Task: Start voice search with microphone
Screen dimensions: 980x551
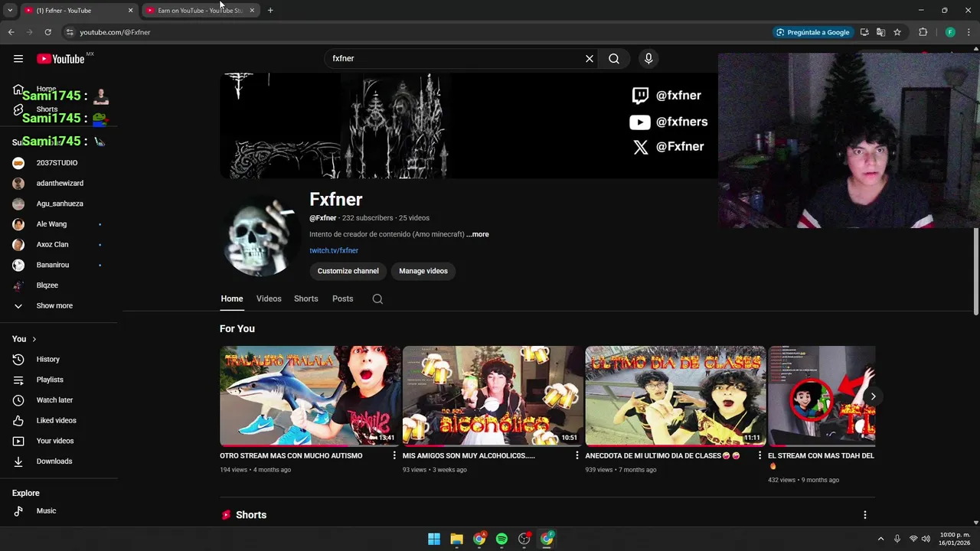Action: 648,58
